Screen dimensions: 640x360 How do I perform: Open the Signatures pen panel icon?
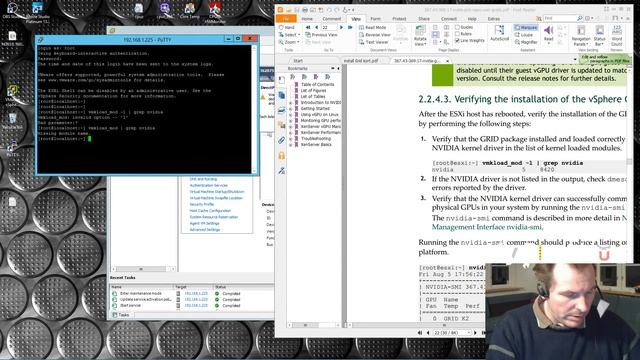point(282,171)
